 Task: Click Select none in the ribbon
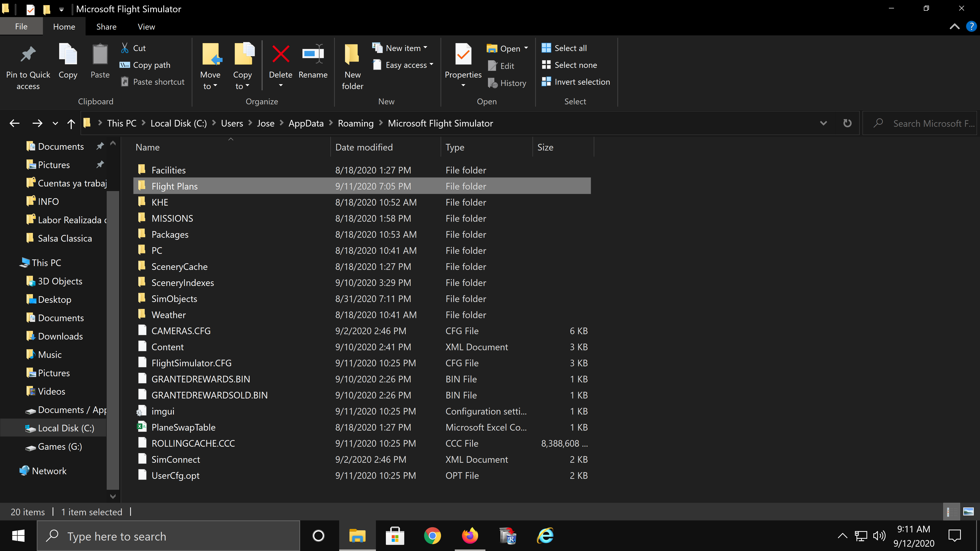[x=570, y=65]
